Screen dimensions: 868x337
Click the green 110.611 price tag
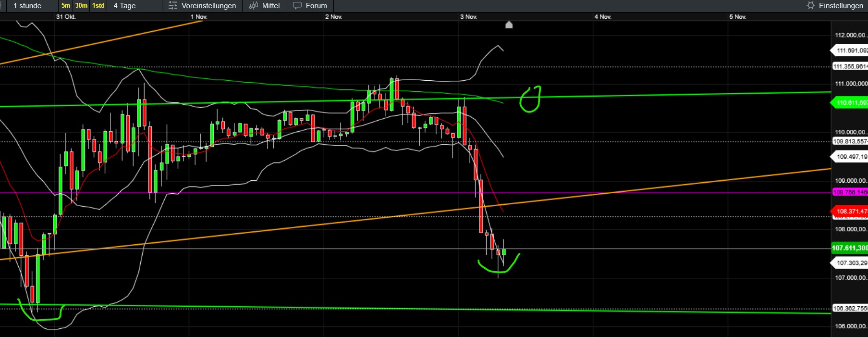pos(850,102)
